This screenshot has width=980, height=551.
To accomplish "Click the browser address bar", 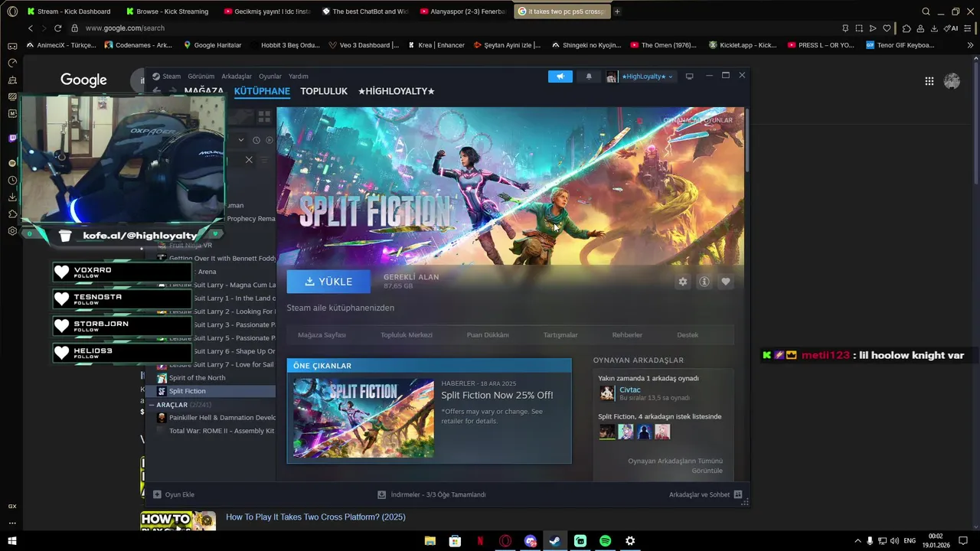I will 452,28.
